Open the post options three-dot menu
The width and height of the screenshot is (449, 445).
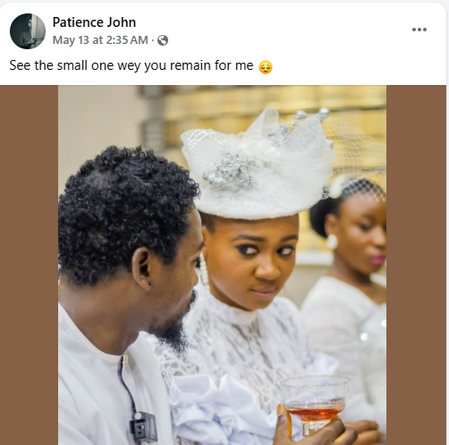[419, 30]
